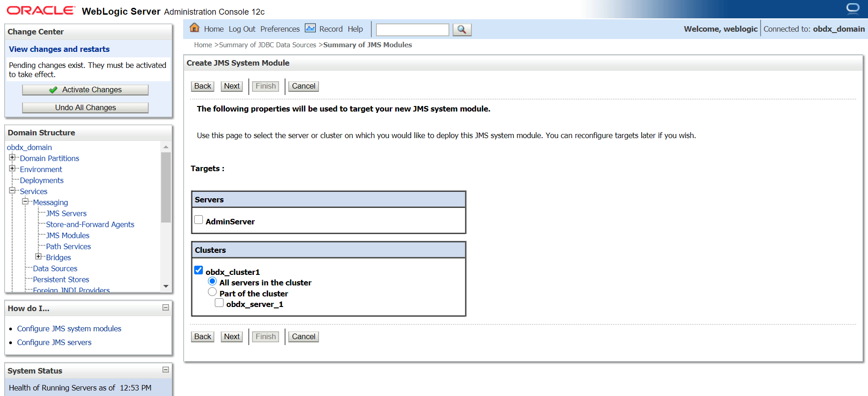Open Store-and-Forward Agents in tree

click(90, 224)
